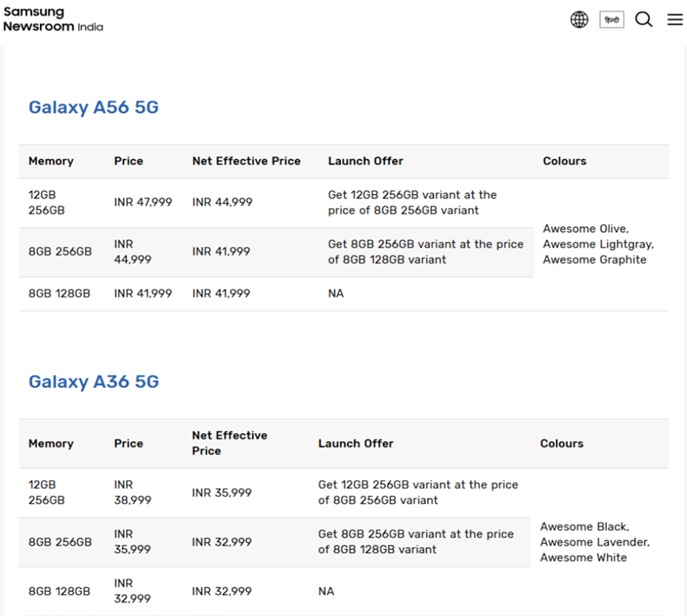
Task: Click Memory header in Galaxy A56 table
Action: pos(50,161)
